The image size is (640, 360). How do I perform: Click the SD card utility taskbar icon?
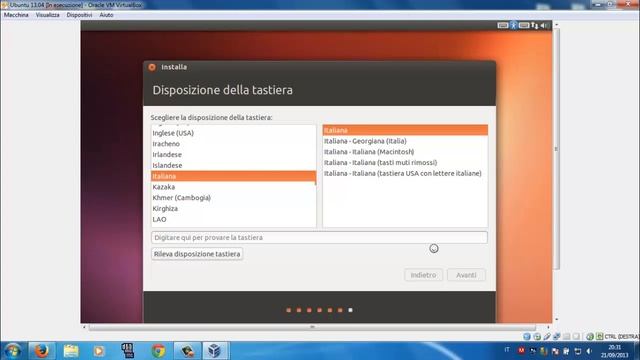pos(128,351)
